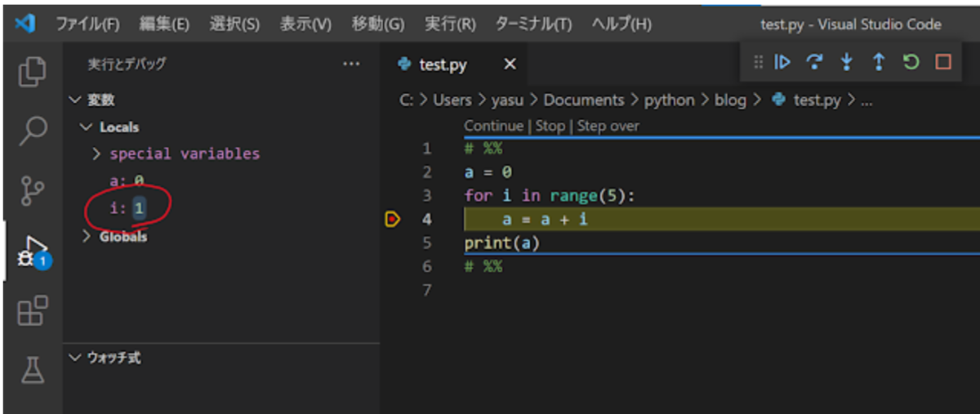
Task: Open the Search view icon
Action: click(32, 130)
